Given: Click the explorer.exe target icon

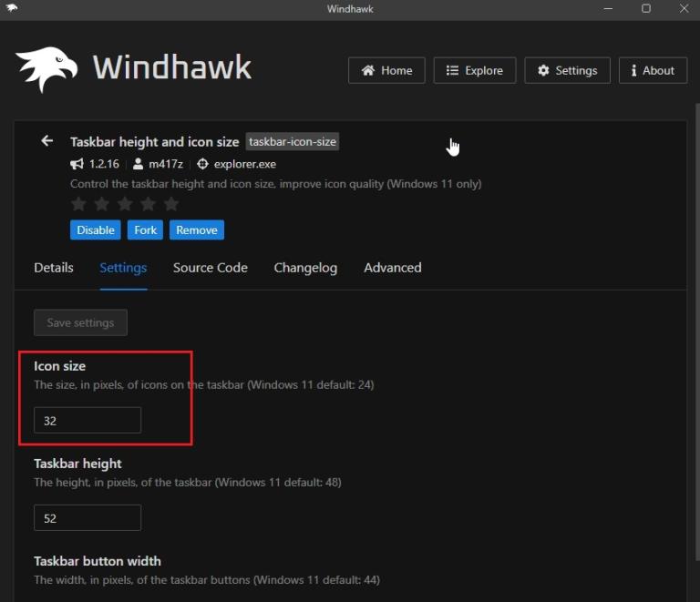Looking at the screenshot, I should point(203,165).
